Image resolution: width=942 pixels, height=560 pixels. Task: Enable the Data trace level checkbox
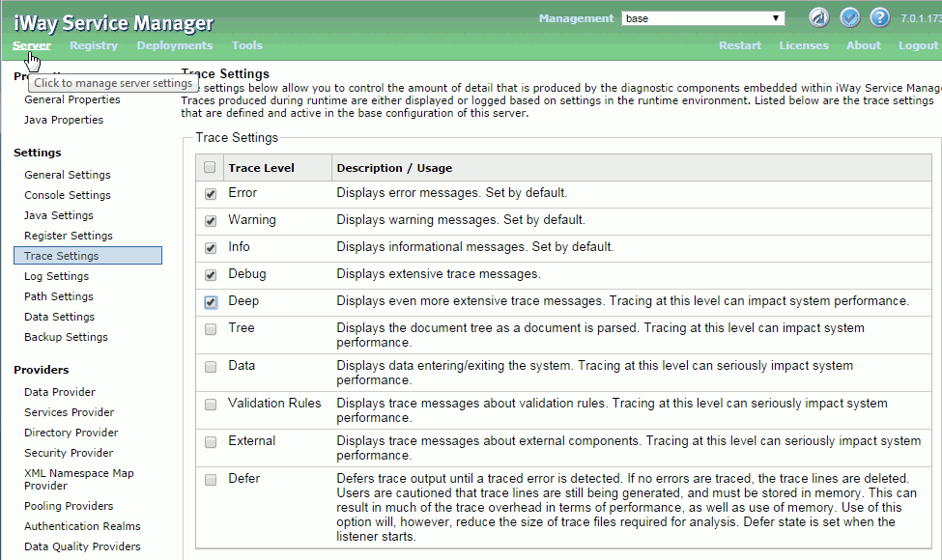[211, 367]
